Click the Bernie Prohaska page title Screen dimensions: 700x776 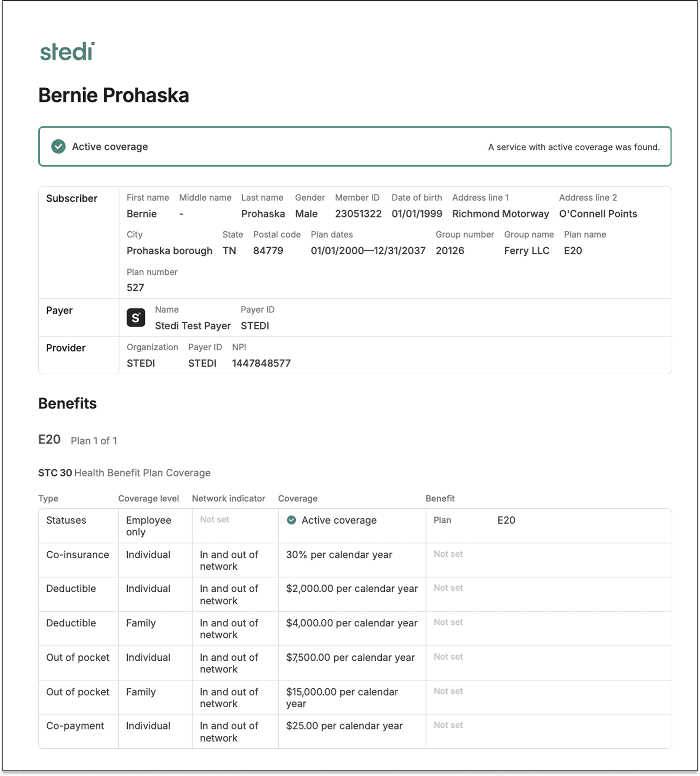114,95
